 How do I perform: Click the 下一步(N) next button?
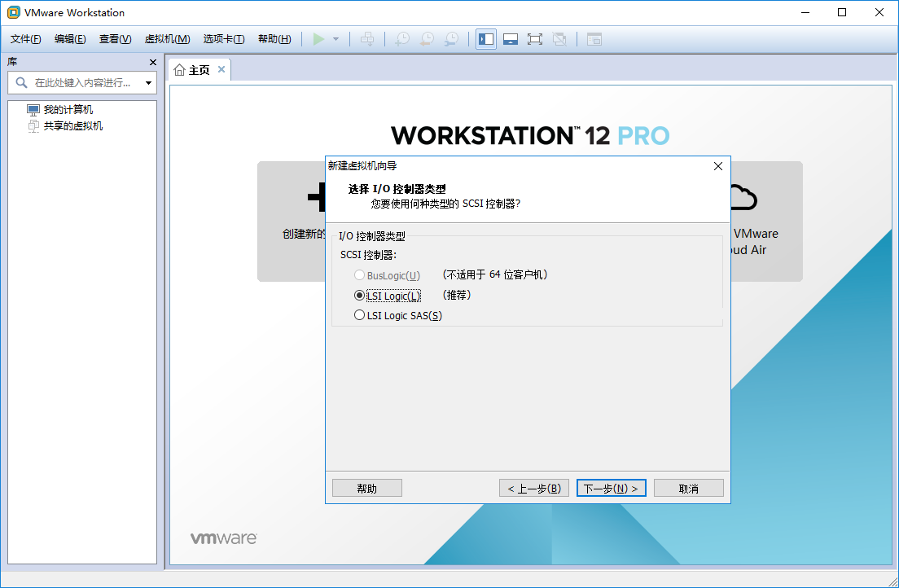(612, 488)
